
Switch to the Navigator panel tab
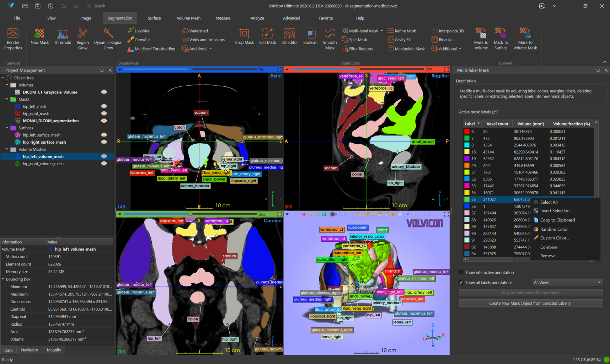point(30,350)
